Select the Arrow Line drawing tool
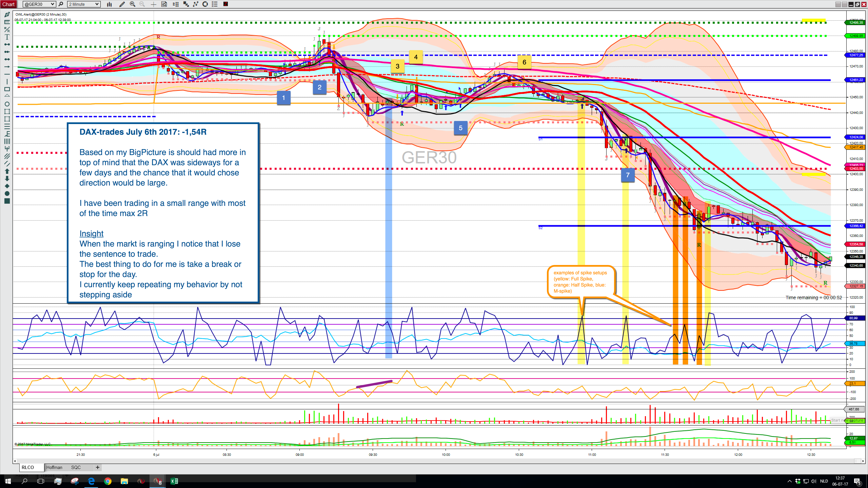The image size is (868, 488). click(x=7, y=67)
